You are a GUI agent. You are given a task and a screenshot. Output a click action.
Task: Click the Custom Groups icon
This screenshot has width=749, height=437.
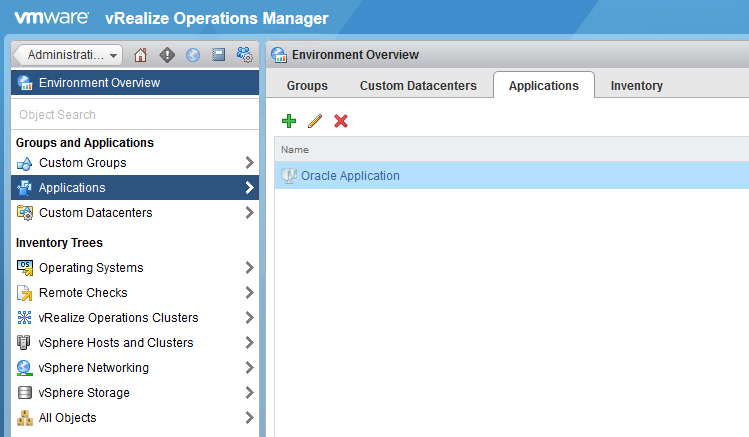coord(24,163)
